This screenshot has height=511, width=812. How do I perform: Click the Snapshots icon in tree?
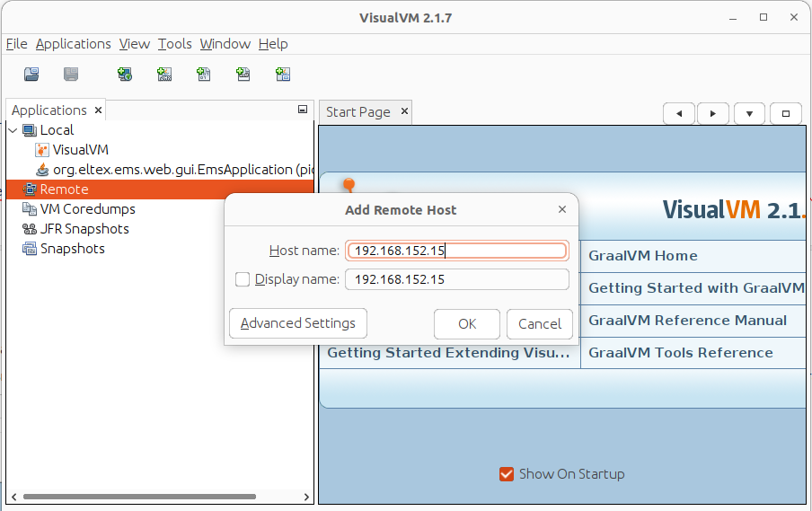pos(30,249)
